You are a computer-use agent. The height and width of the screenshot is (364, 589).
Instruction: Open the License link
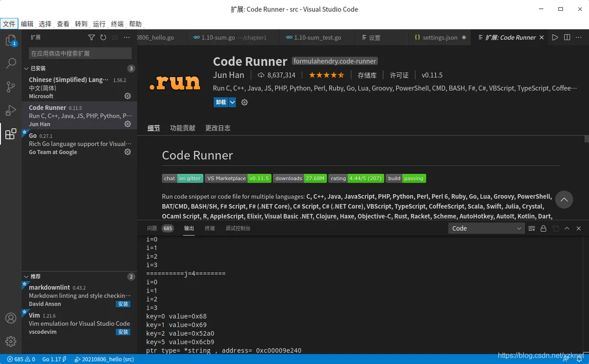[x=399, y=75]
